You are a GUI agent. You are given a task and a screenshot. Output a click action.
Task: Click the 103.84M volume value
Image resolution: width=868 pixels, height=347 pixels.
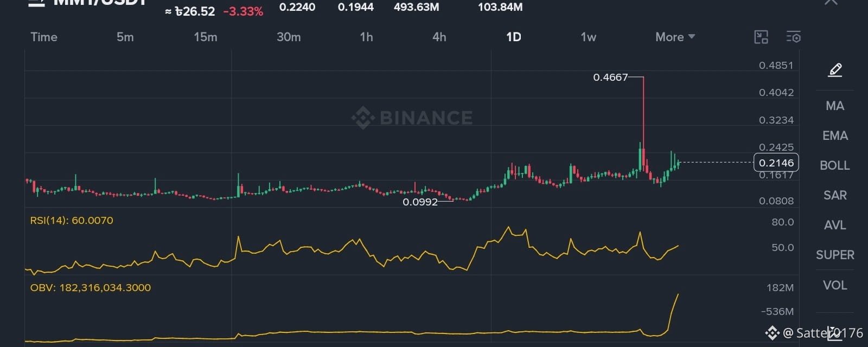pos(500,7)
